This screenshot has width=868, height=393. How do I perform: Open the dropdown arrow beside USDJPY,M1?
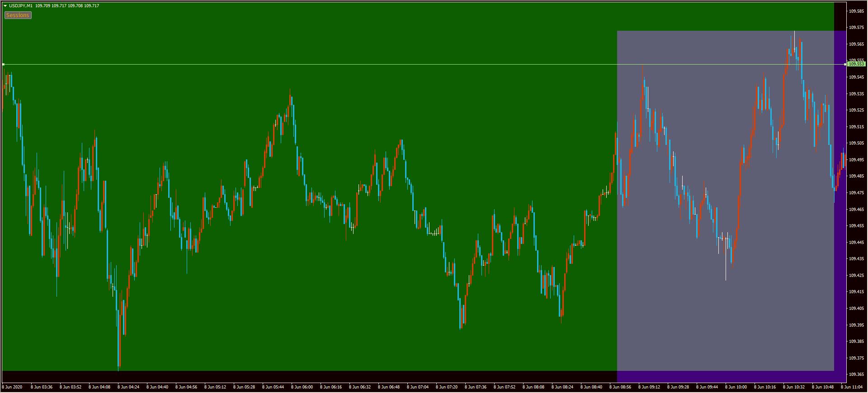click(x=5, y=6)
